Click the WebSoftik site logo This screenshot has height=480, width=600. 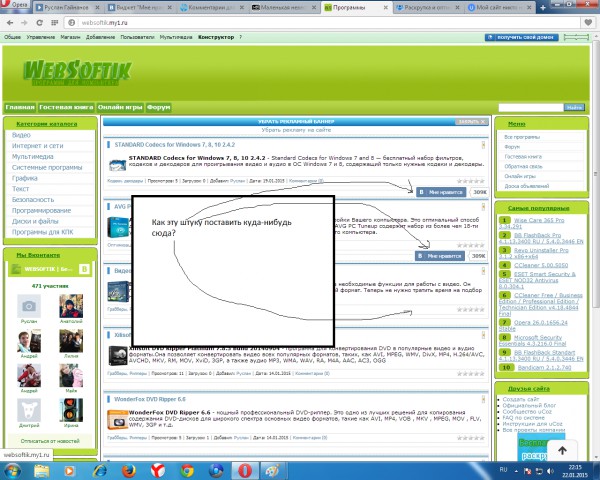tap(77, 72)
